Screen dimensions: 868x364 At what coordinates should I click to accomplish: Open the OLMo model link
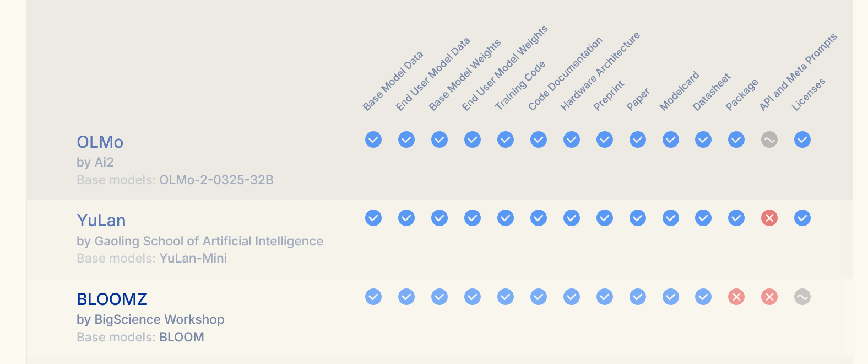(100, 142)
